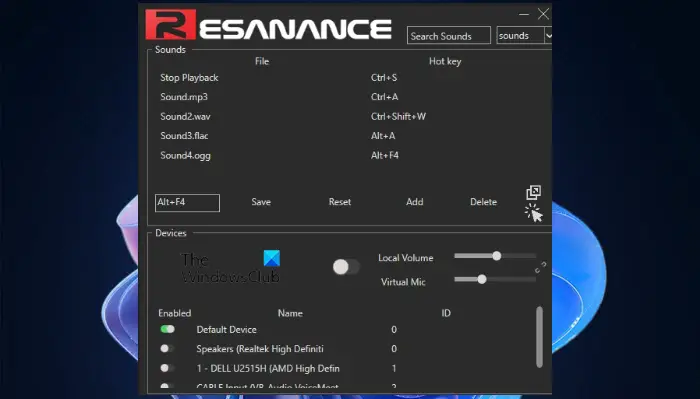Viewport: 700px width, 399px height.
Task: Enable the Speakers (Realtek High Definiti toggle
Action: pyautogui.click(x=167, y=348)
